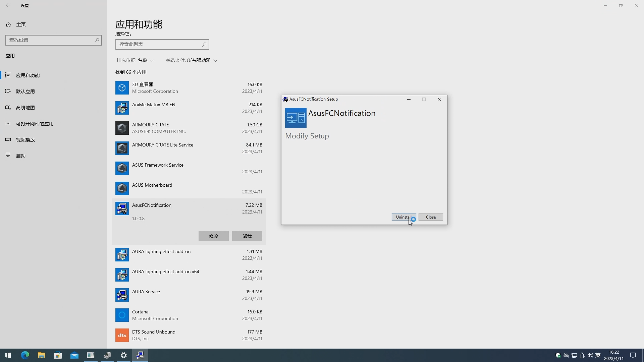This screenshot has height=362, width=644.
Task: Click the 卸载 button for AsusFCNotification
Action: coord(247,236)
